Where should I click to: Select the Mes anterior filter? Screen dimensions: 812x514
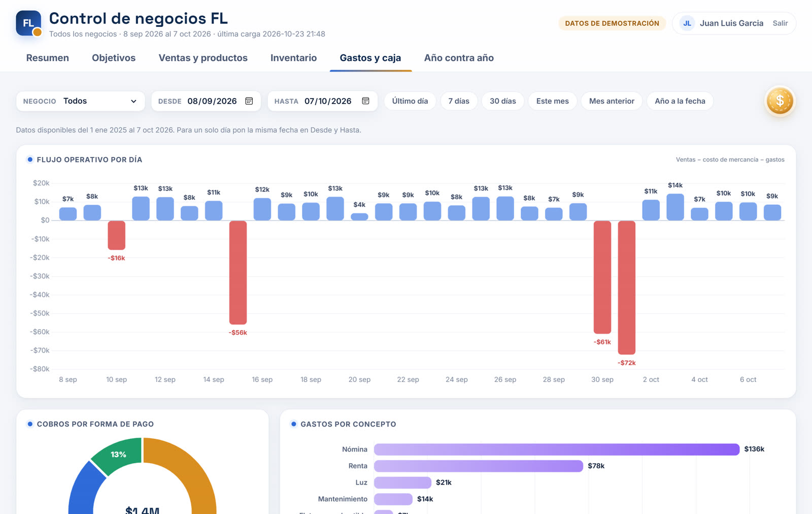point(612,101)
